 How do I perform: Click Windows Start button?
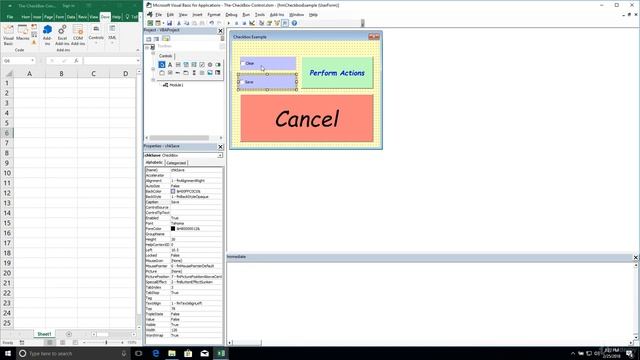click(8, 353)
